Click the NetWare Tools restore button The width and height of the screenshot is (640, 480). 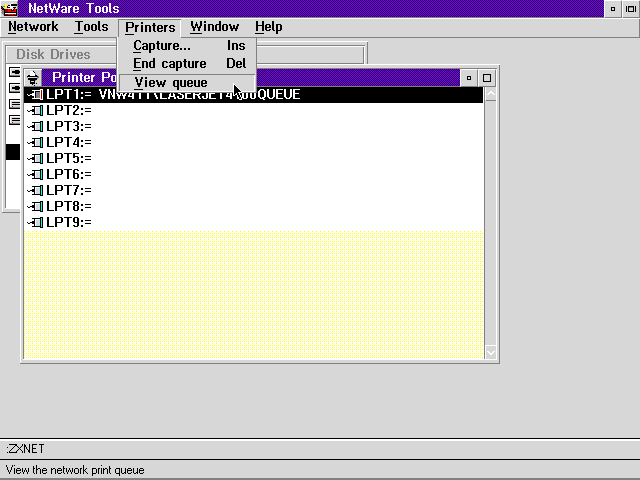point(631,9)
